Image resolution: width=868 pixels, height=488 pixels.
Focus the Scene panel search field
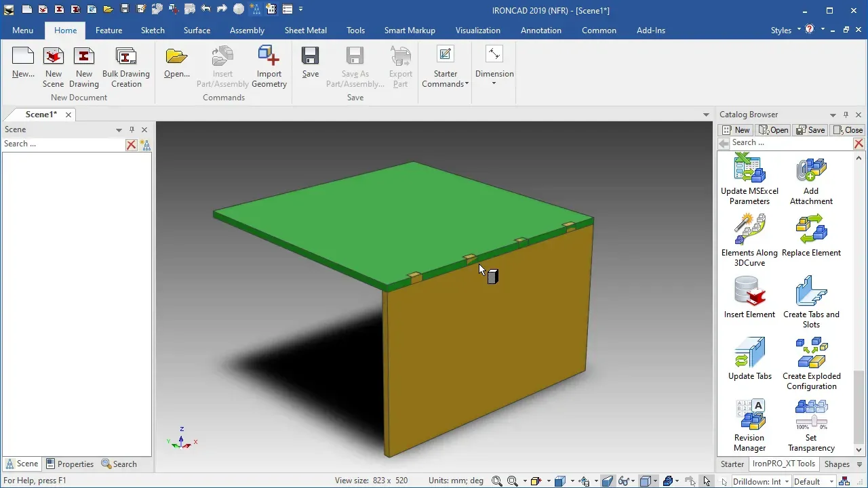(x=64, y=144)
